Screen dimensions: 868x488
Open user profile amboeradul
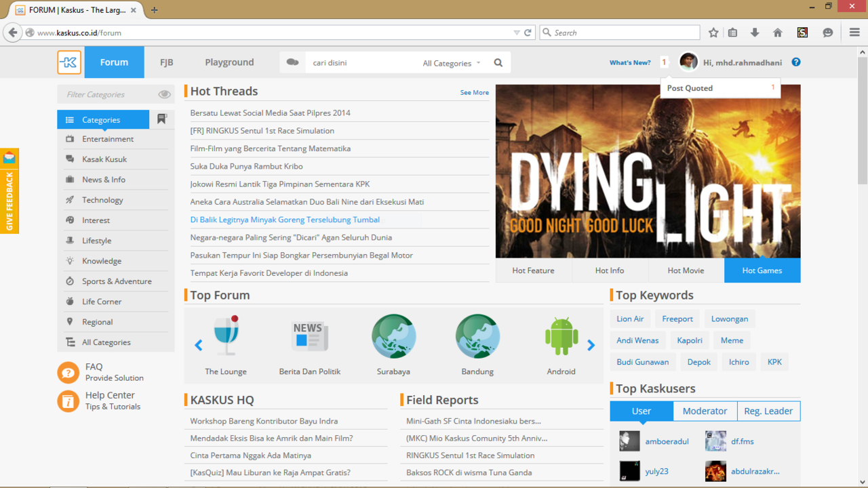coord(667,441)
